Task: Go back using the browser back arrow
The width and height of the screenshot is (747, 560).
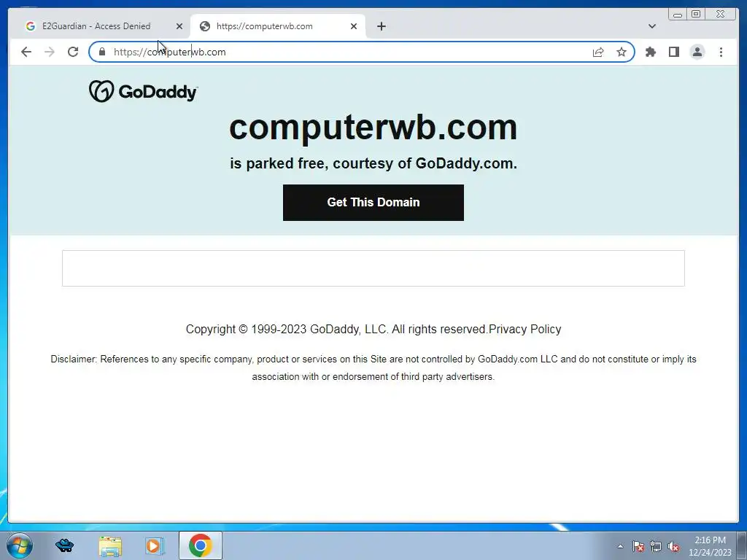Action: point(26,52)
